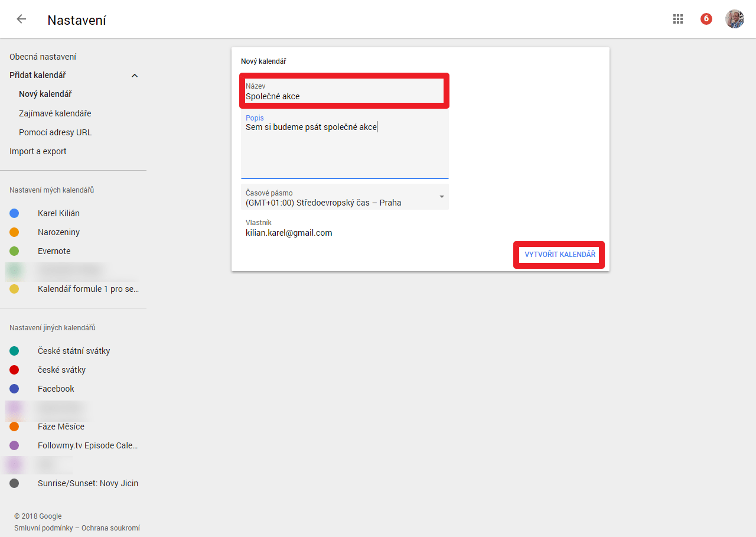Image resolution: width=756 pixels, height=537 pixels.
Task: Open Evernote calendar settings
Action: pos(54,251)
